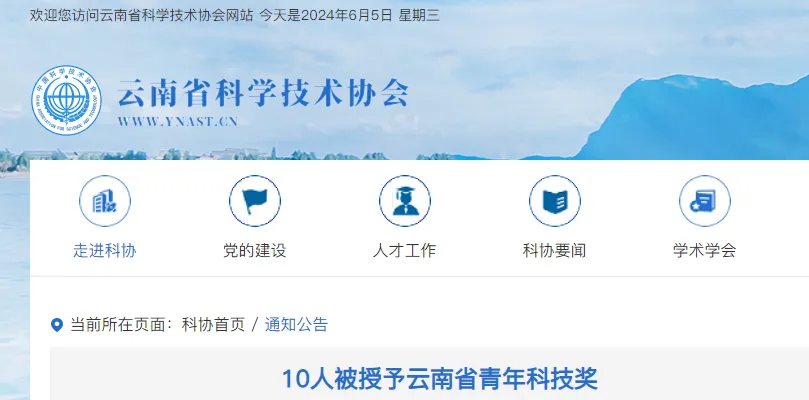The height and width of the screenshot is (400, 809).
Task: Select the 党的建设 flag icon
Action: pos(255,201)
